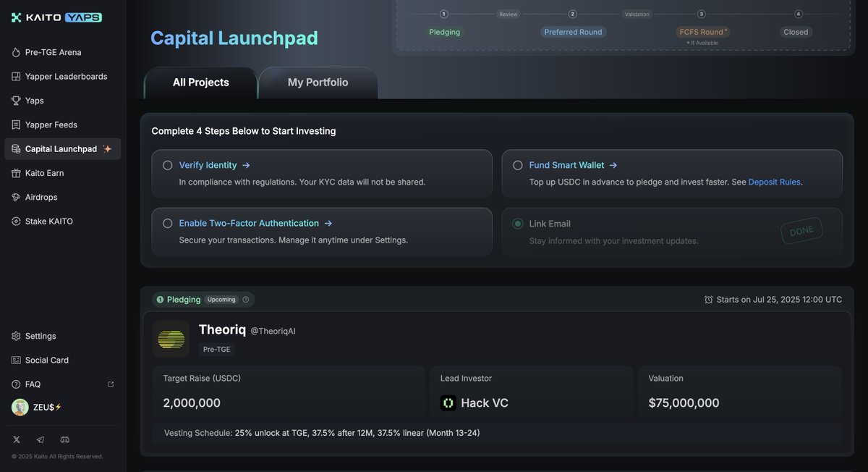This screenshot has height=472, width=868.
Task: Click the coins icon beside Capital Launchpad
Action: coord(16,148)
